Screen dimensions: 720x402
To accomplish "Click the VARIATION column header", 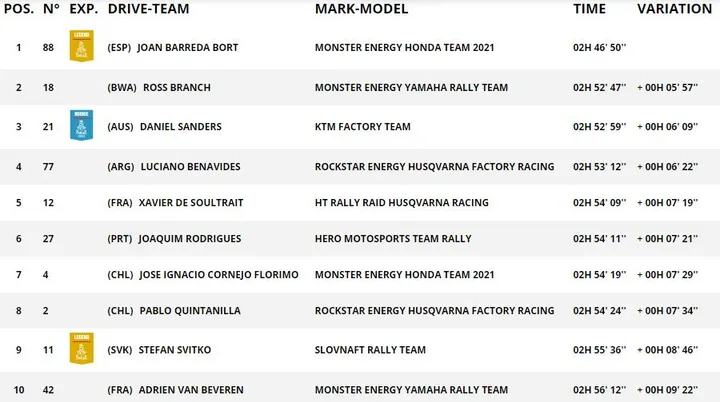I will coord(675,9).
